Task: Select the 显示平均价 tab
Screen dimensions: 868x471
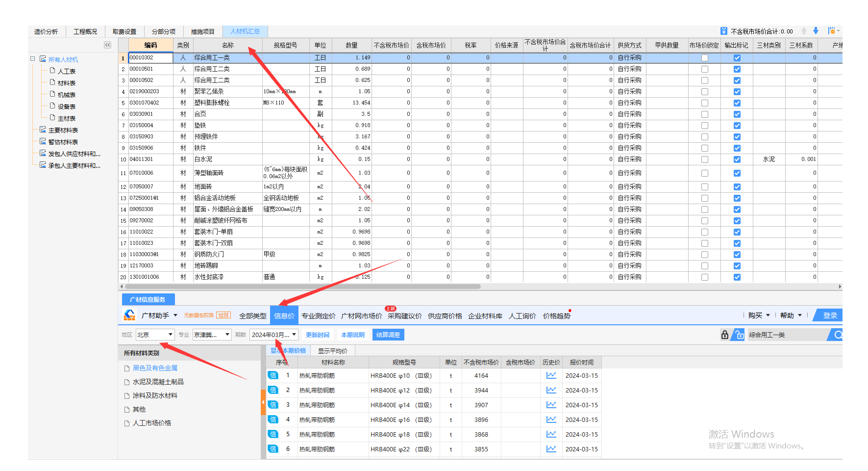Action: pyautogui.click(x=333, y=351)
